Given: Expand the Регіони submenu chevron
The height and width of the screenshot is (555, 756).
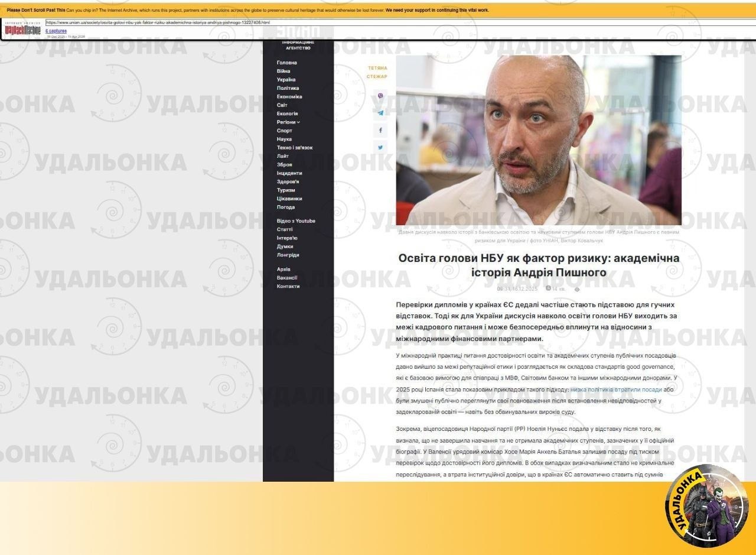Looking at the screenshot, I should pyautogui.click(x=298, y=122).
